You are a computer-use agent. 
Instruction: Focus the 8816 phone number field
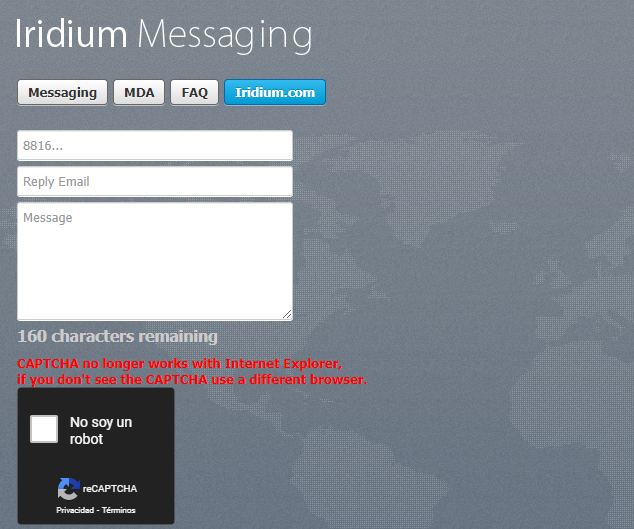point(155,146)
